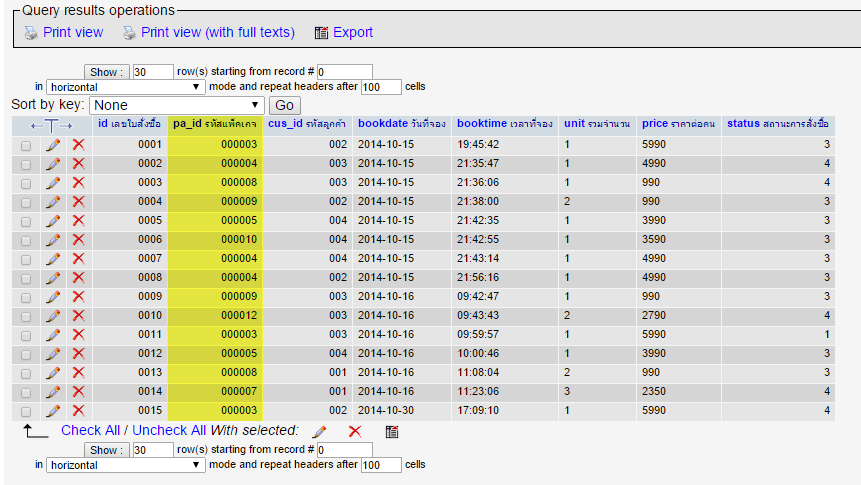Check the checkbox for row 0015
The height and width of the screenshot is (485, 861).
tap(26, 411)
